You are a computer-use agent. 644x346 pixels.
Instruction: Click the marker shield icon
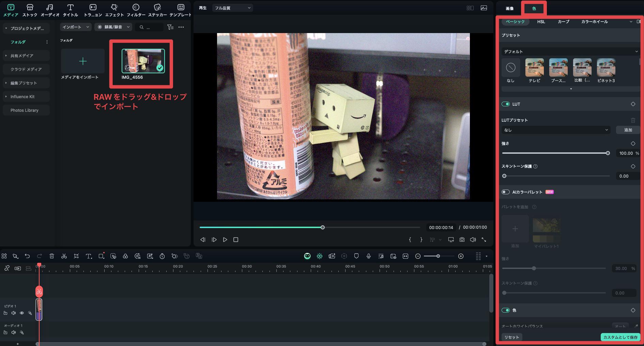[356, 256]
